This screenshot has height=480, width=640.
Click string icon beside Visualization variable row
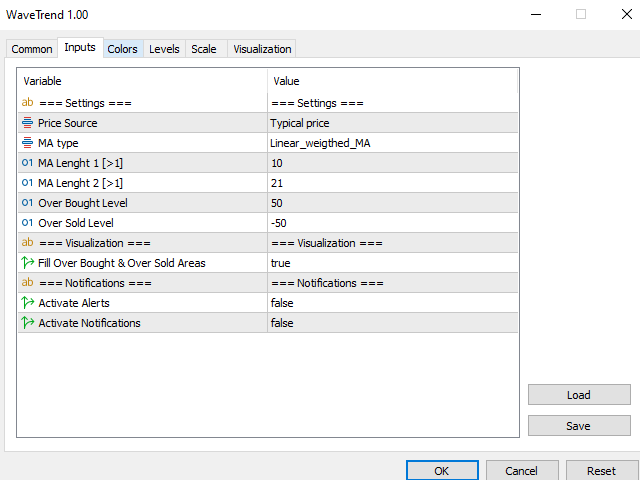pos(27,242)
